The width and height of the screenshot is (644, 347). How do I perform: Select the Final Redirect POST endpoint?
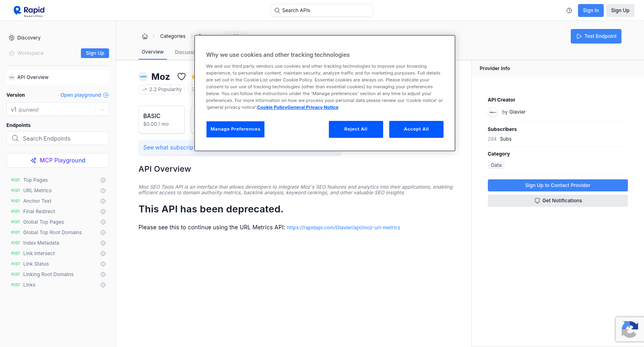pos(39,212)
